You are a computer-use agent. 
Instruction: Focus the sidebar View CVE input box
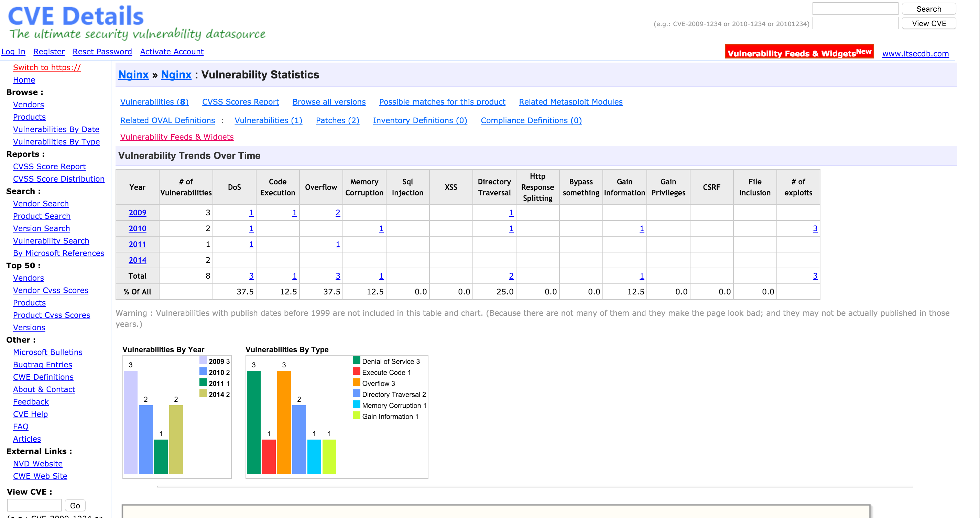34,505
